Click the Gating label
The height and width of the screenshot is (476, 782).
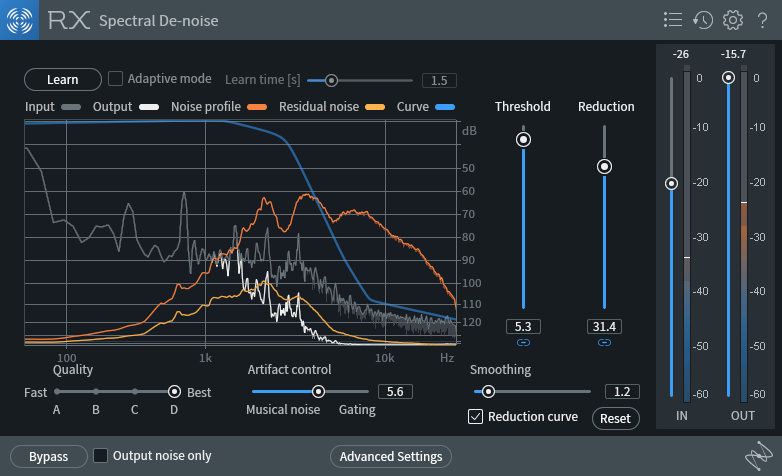point(357,410)
